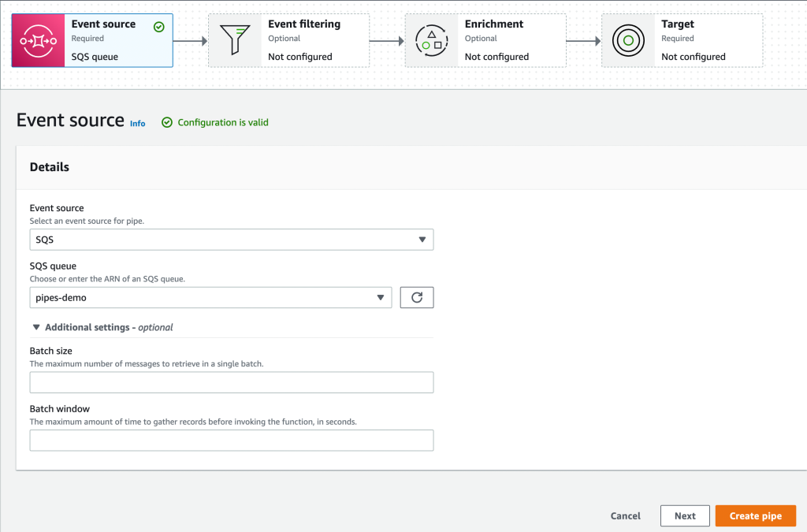Click the Batch window label
Viewport: 807px width, 532px height.
60,408
